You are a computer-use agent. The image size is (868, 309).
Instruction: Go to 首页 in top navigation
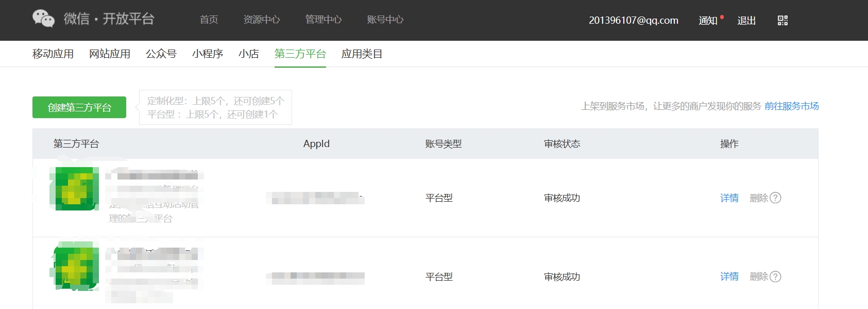(x=209, y=20)
